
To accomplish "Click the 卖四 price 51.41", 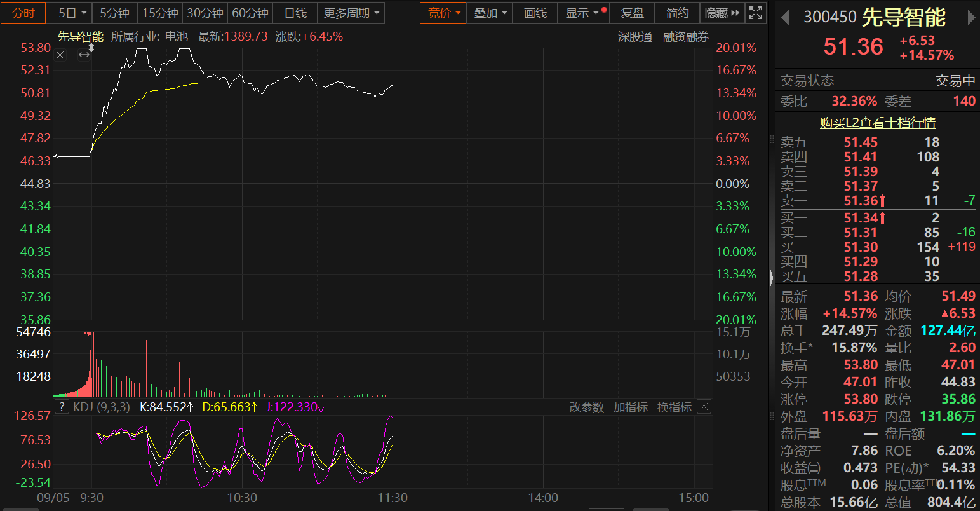I will click(x=861, y=157).
